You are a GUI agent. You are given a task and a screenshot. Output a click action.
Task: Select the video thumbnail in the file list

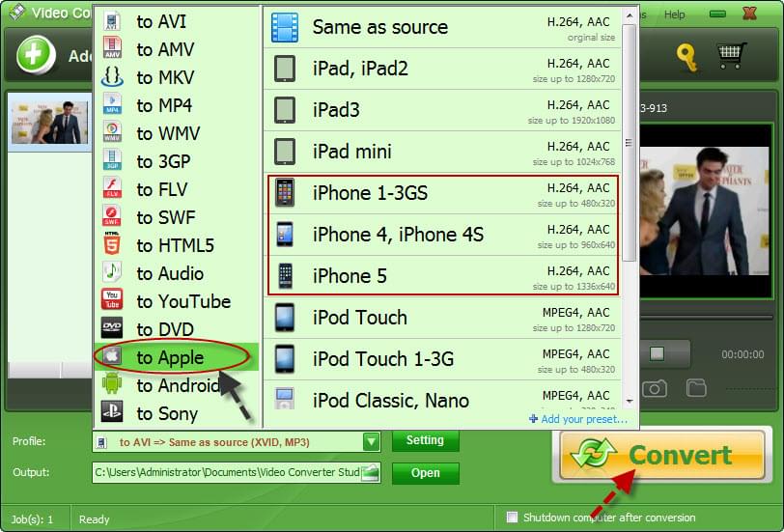tap(48, 123)
